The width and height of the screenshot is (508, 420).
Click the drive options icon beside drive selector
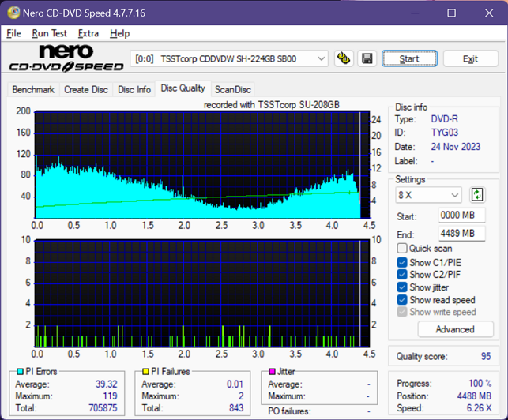pos(344,58)
